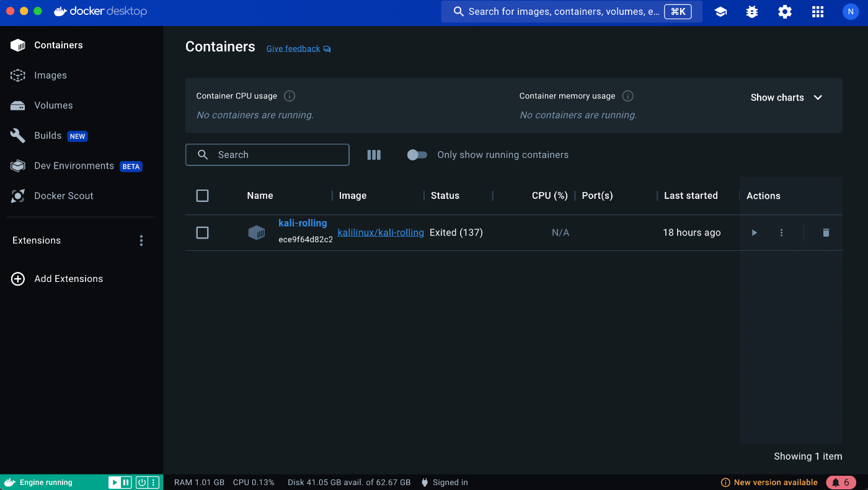The image size is (868, 490).
Task: Click the info icon beside Container memory usage
Action: tap(627, 96)
